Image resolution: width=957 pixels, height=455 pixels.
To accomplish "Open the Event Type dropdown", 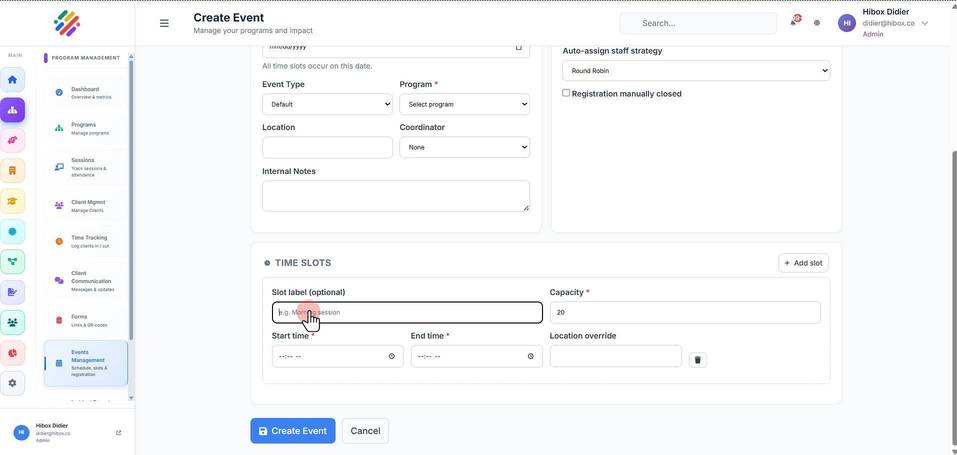I will pyautogui.click(x=327, y=104).
